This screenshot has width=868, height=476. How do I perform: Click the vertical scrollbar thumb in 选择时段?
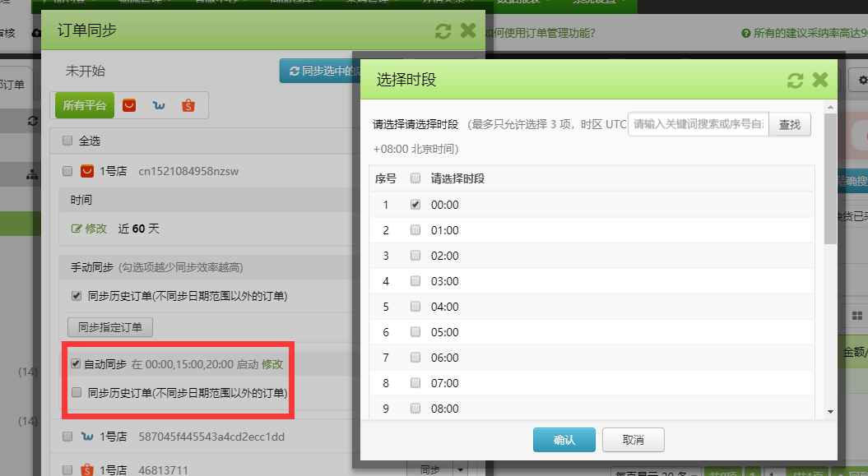click(830, 178)
